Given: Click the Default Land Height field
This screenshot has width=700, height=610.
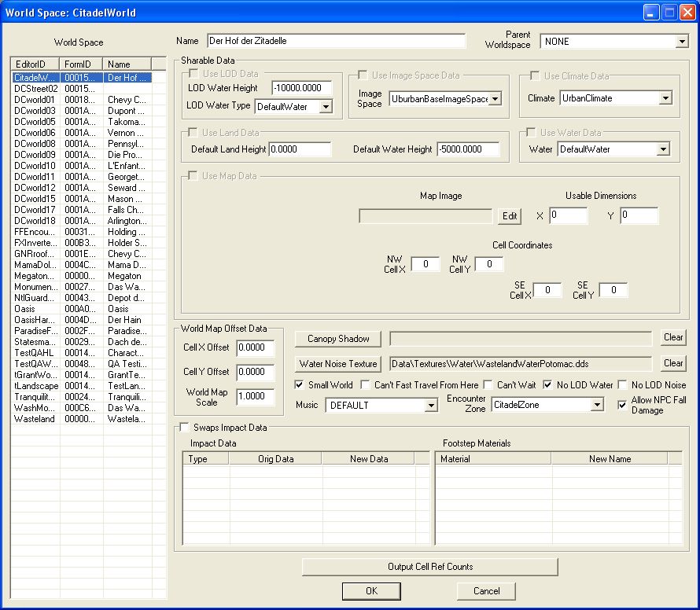Looking at the screenshot, I should click(300, 149).
